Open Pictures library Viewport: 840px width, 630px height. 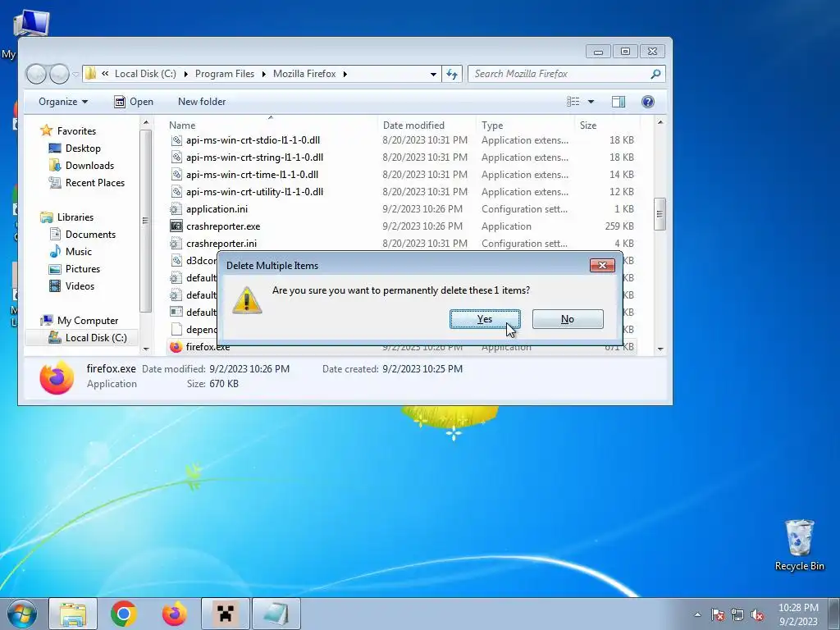click(83, 269)
